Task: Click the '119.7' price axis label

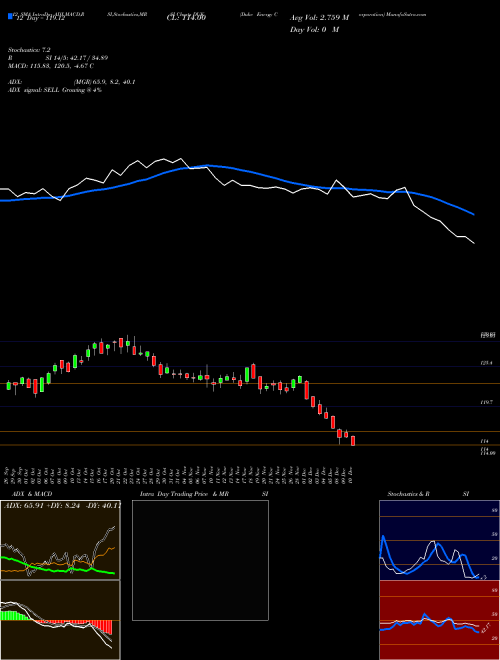Action: 486,402
